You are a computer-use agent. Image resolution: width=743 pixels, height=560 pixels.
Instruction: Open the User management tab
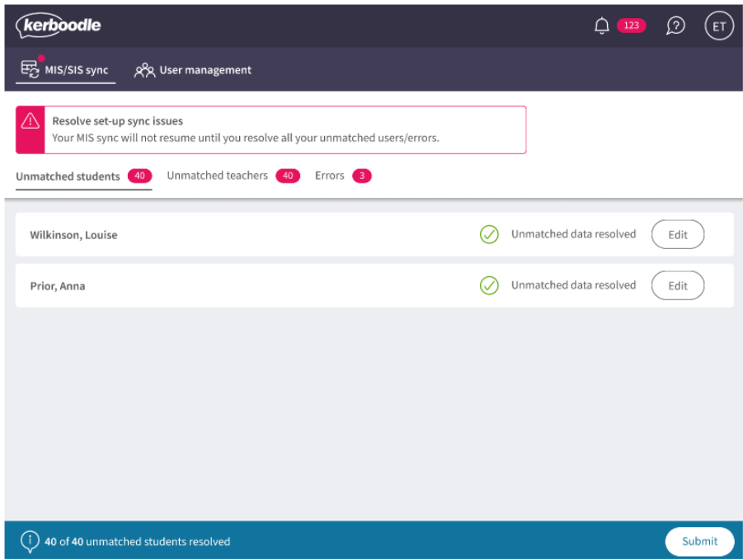pyautogui.click(x=193, y=70)
